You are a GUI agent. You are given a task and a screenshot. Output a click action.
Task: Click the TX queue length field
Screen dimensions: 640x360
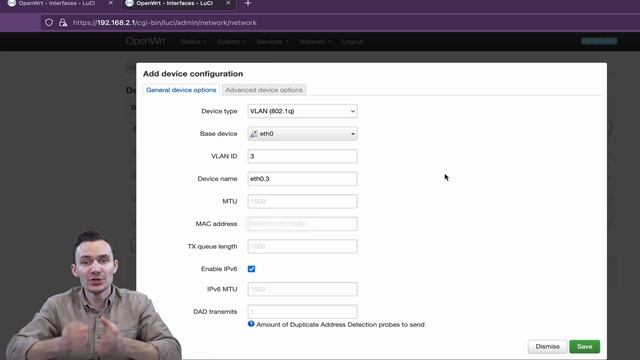(x=302, y=246)
